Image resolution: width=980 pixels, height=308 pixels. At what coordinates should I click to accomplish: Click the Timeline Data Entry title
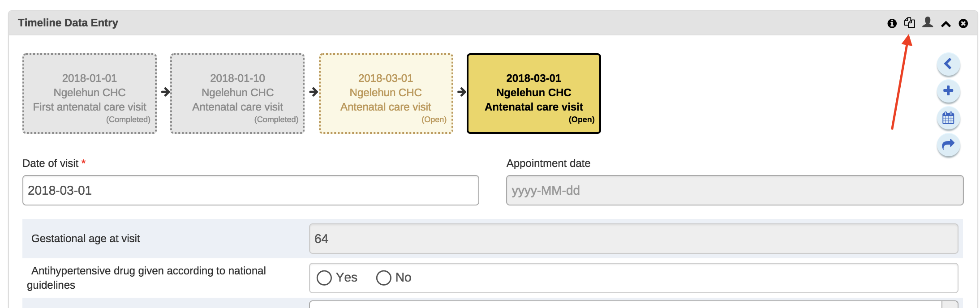[x=68, y=23]
